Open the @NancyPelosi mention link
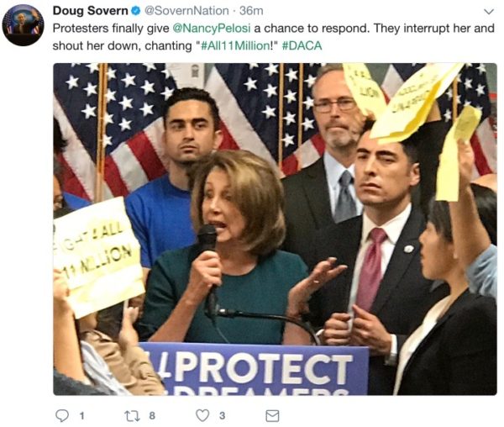The height and width of the screenshot is (427, 504). pyautogui.click(x=212, y=29)
